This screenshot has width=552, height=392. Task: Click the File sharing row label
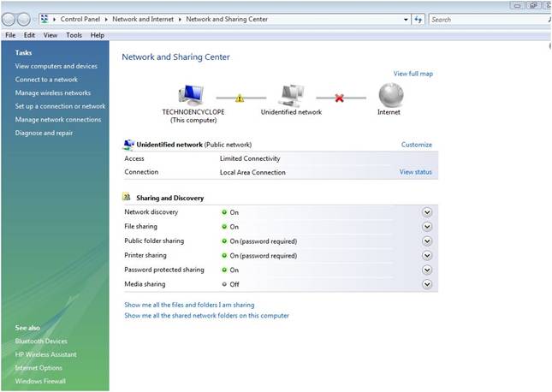(141, 226)
